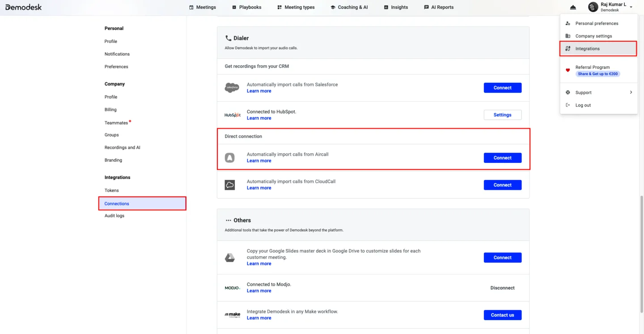
Task: Click the Dialer phone icon
Action: tap(228, 39)
